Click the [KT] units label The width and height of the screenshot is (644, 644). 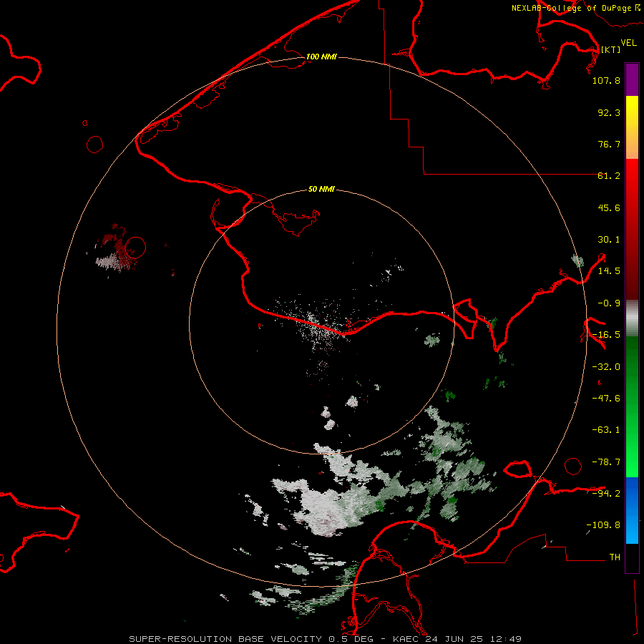[611, 49]
